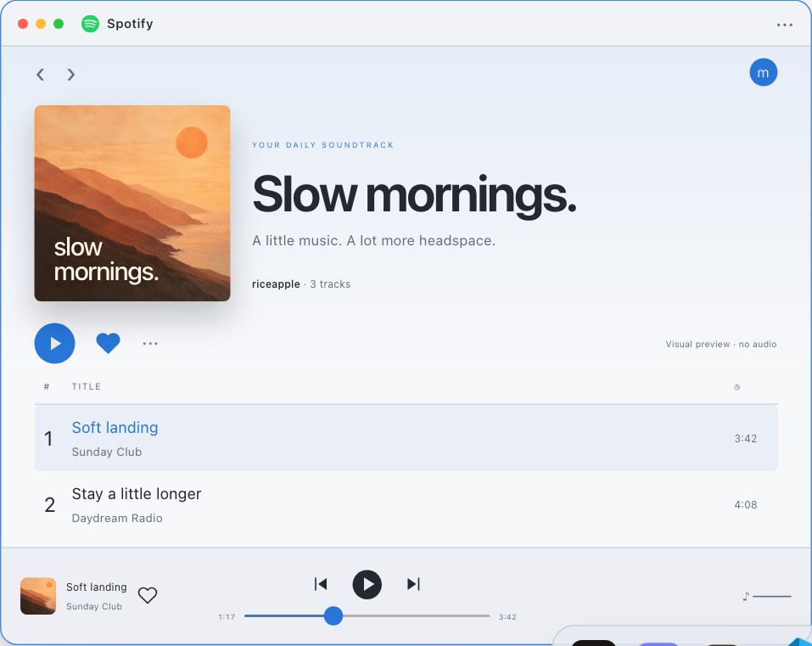Open the playlist's more options dots
812x646 pixels.
pyautogui.click(x=150, y=344)
